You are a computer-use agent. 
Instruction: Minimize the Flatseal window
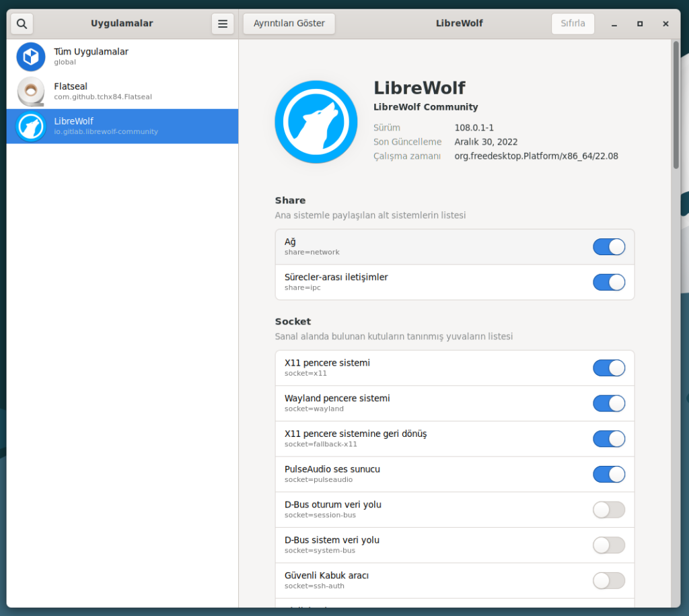pos(614,24)
